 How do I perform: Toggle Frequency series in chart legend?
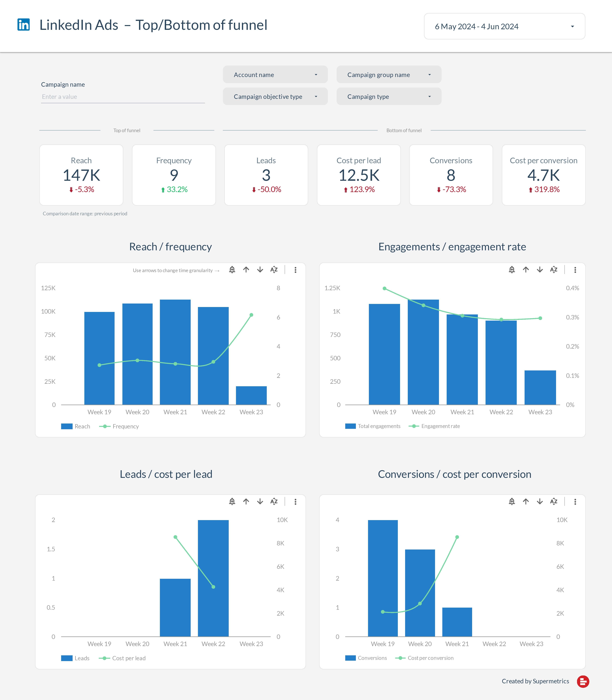click(125, 426)
